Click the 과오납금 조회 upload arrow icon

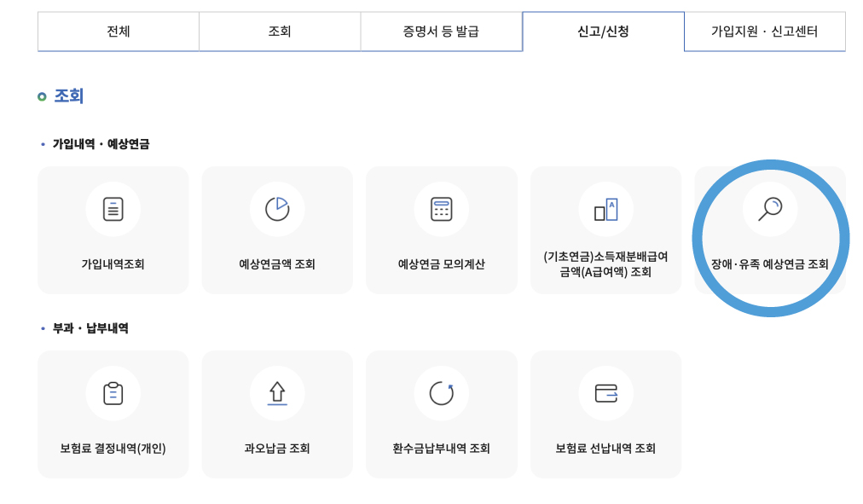point(276,393)
